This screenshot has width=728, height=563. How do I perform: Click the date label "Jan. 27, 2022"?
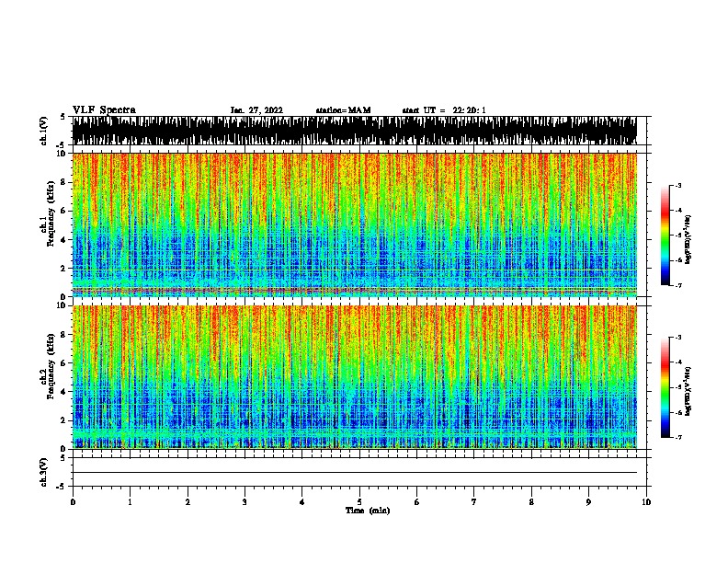click(x=256, y=110)
